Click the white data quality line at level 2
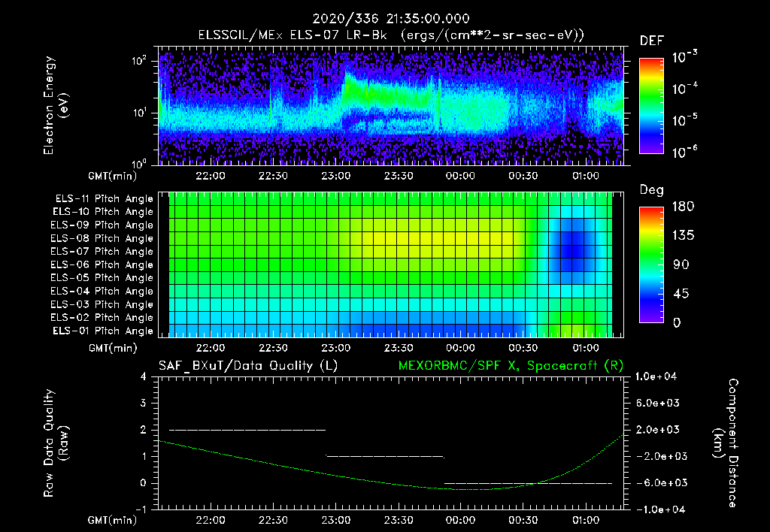 (247, 430)
